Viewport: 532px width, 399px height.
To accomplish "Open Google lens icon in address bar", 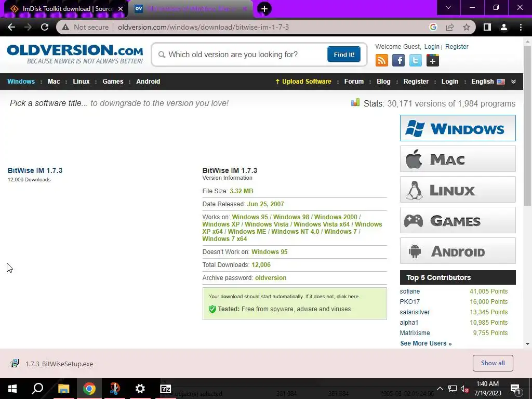I will 433,27.
